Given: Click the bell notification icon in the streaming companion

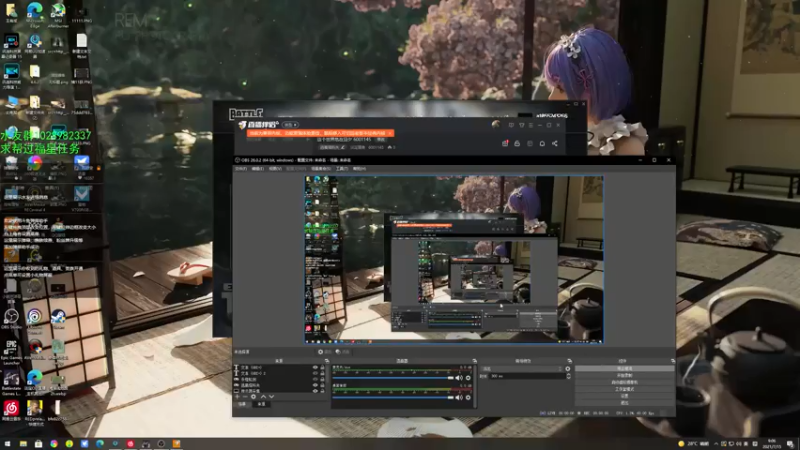Looking at the screenshot, I should pos(542,143).
